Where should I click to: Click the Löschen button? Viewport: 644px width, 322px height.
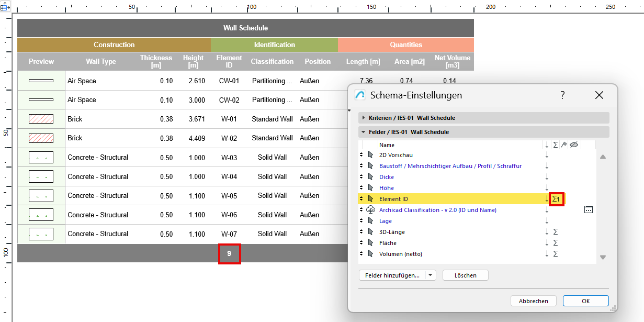466,275
